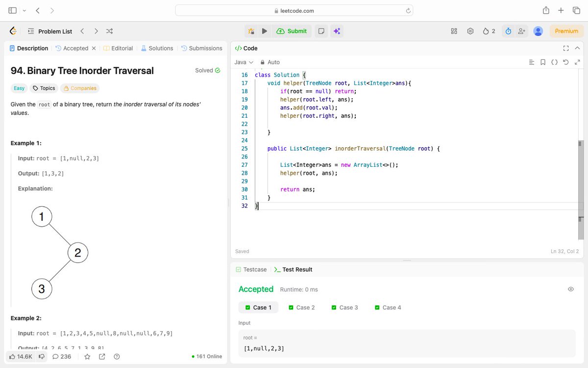Open the AI assistant sparkles icon
The height and width of the screenshot is (368, 588).
tap(337, 30)
